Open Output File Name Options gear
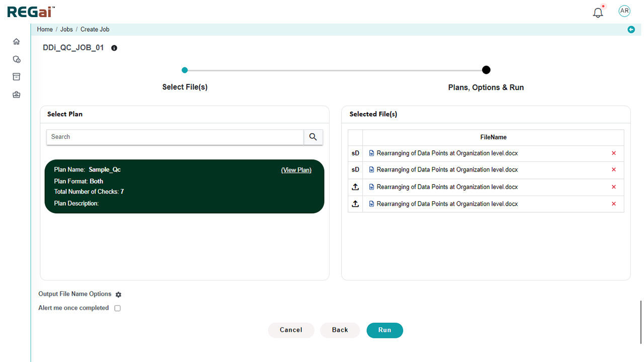644x362 pixels. click(118, 295)
